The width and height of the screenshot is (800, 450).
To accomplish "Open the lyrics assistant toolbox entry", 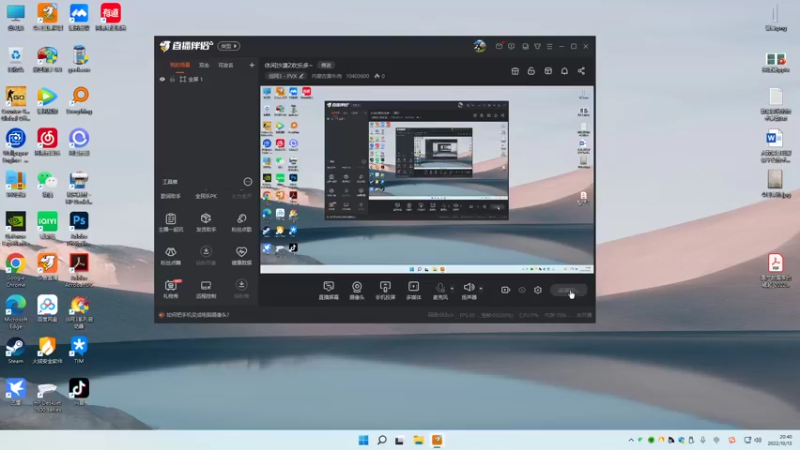I will click(x=170, y=196).
